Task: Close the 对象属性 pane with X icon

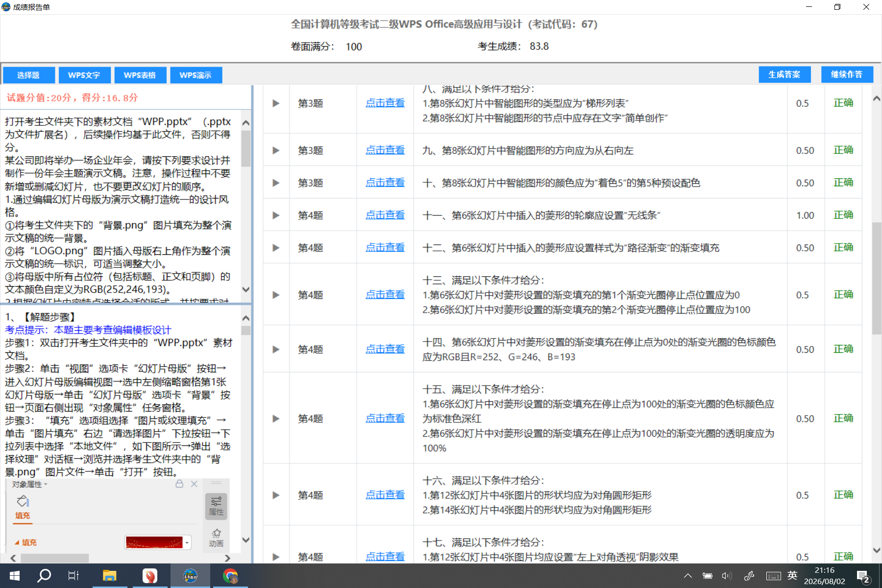Action: click(194, 484)
